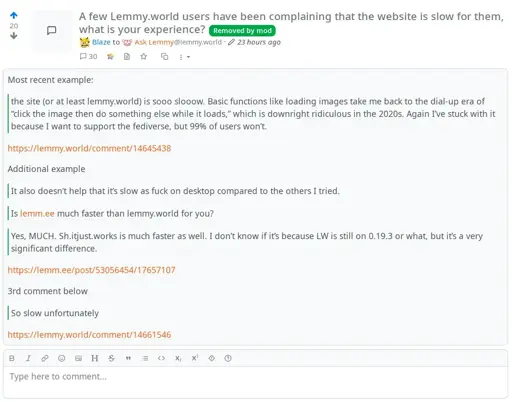Visit Blaze's user profile

[x=101, y=42]
